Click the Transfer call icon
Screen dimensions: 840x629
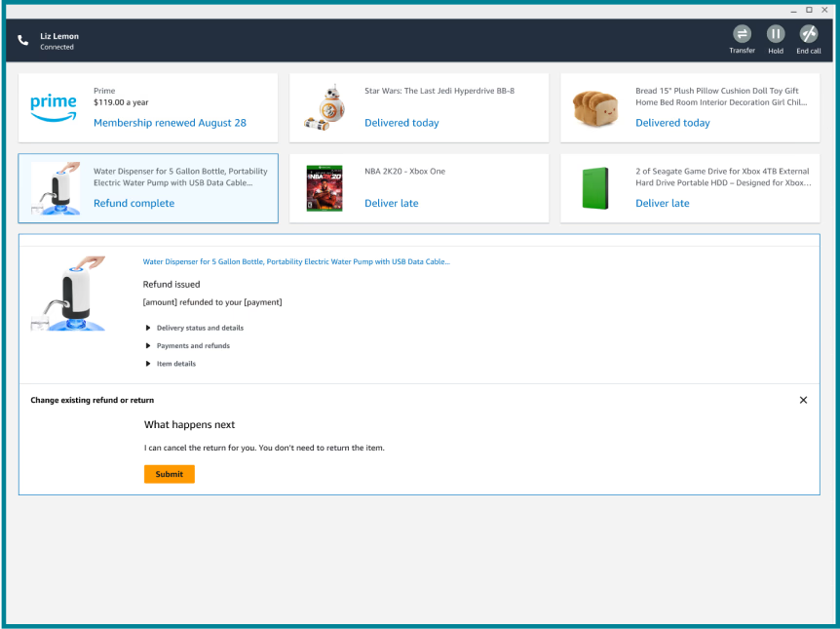742,34
